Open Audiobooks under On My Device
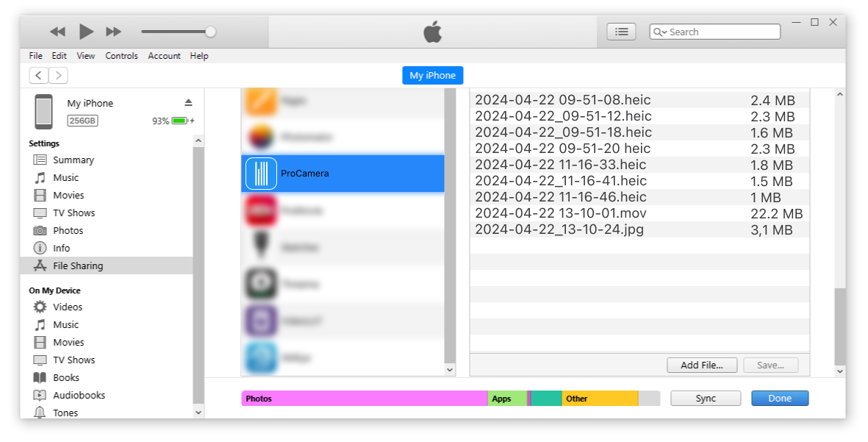 coord(79,395)
